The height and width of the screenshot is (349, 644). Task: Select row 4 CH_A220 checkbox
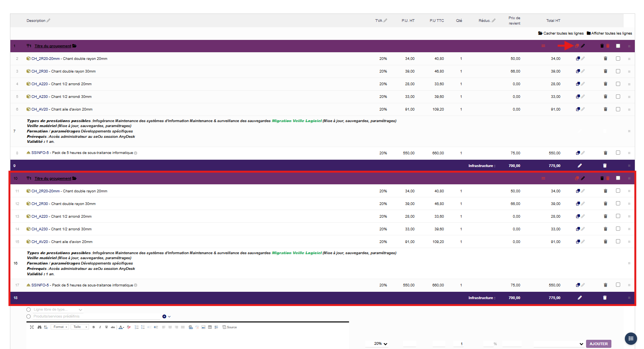(x=618, y=84)
